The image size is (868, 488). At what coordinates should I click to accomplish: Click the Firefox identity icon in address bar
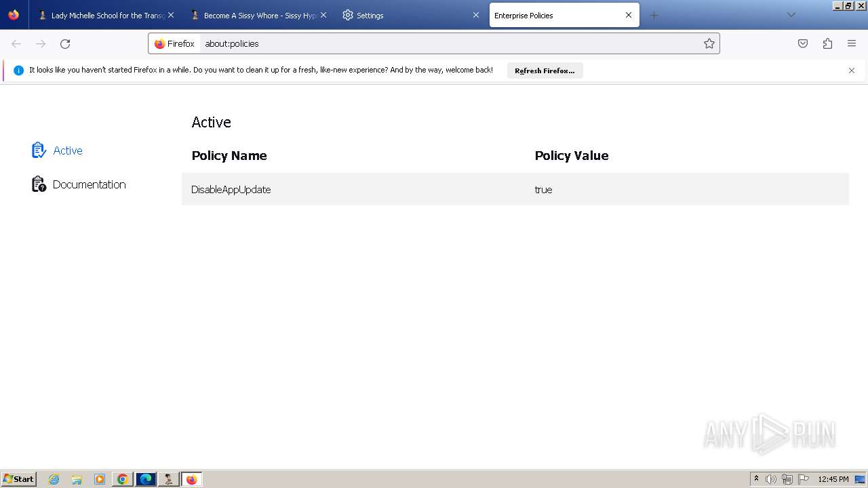(x=174, y=43)
